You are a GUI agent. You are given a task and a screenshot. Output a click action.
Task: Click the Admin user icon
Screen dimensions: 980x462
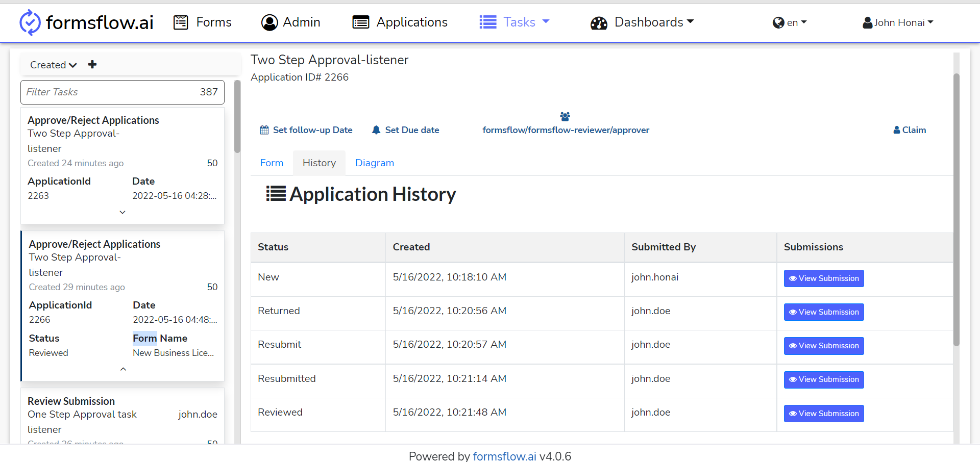(269, 22)
